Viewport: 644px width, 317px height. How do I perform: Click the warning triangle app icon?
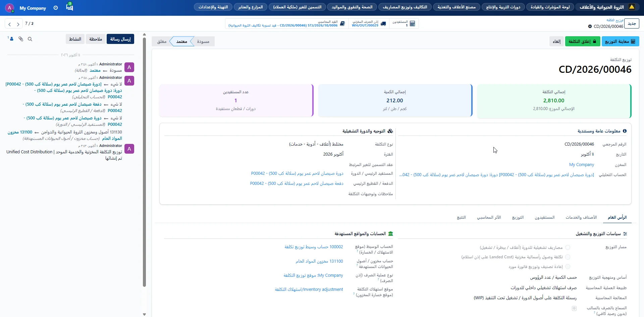tap(632, 7)
